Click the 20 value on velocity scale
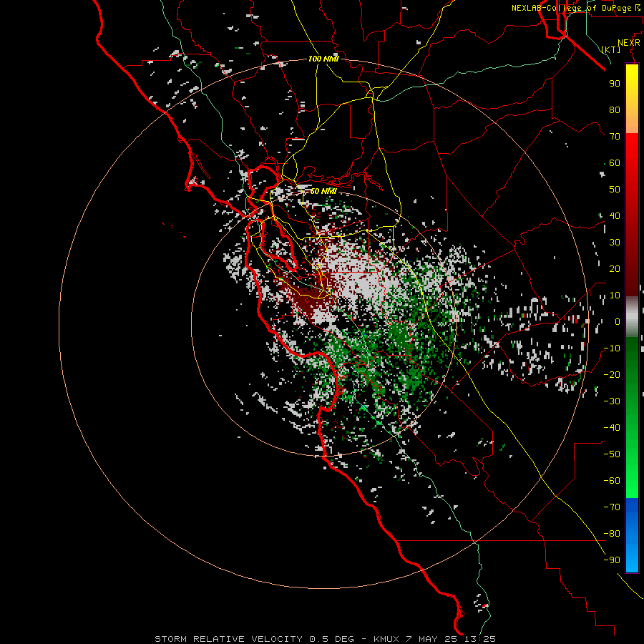The image size is (644, 644). coord(615,268)
